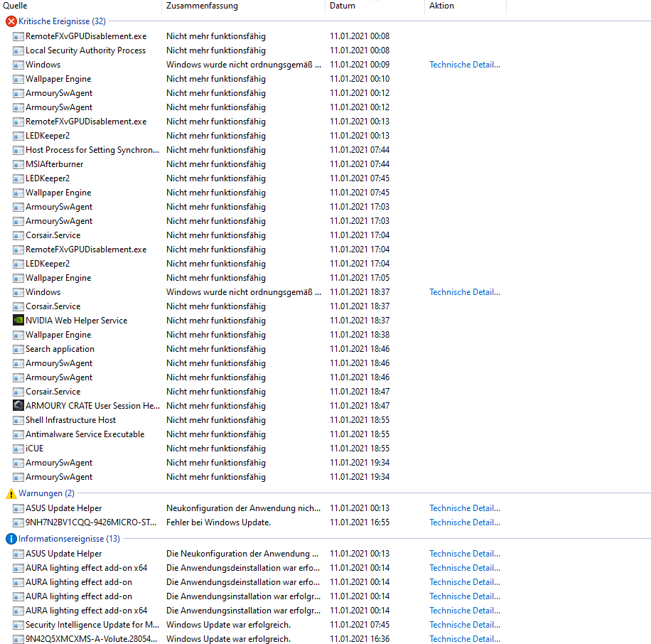This screenshot has height=644, width=651.
Task: Select the NVIDIA Web Helper Service row
Action: (259, 321)
